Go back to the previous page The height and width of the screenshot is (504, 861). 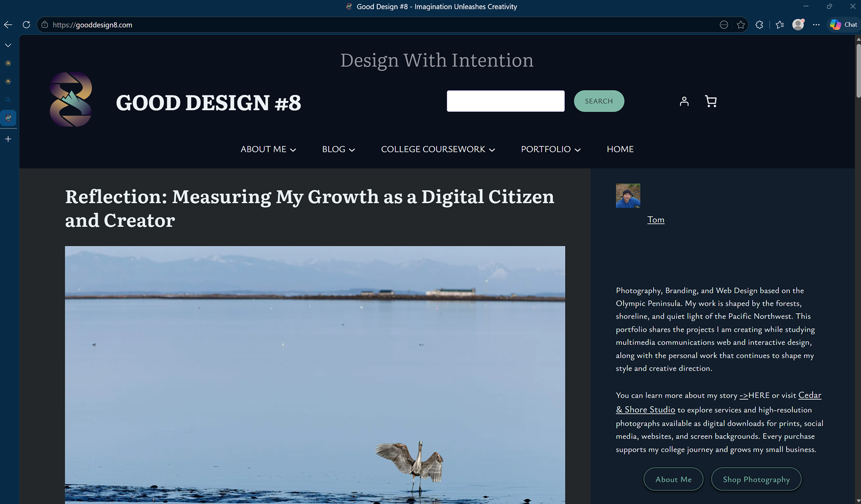pyautogui.click(x=8, y=25)
